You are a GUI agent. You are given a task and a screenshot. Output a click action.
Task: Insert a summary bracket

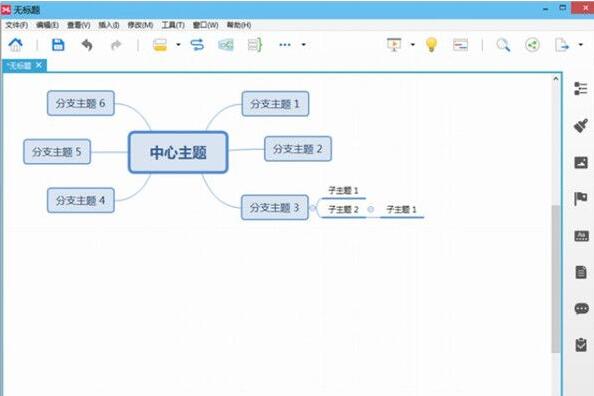click(255, 45)
